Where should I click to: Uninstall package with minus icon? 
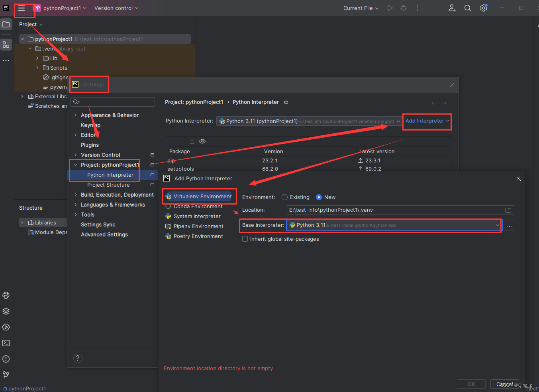[x=182, y=141]
